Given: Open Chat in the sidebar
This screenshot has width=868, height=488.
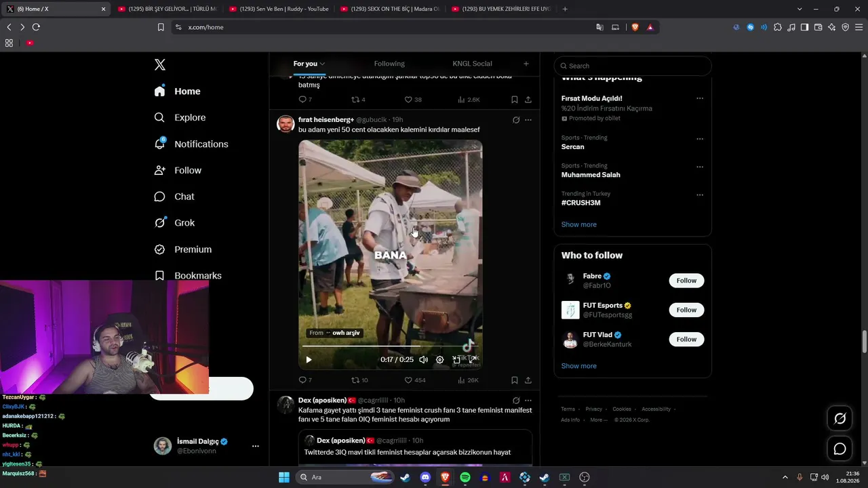Looking at the screenshot, I should point(174,197).
